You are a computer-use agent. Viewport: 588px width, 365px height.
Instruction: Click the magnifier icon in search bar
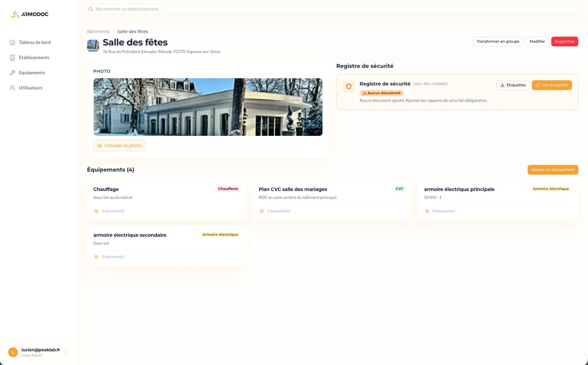click(x=91, y=9)
